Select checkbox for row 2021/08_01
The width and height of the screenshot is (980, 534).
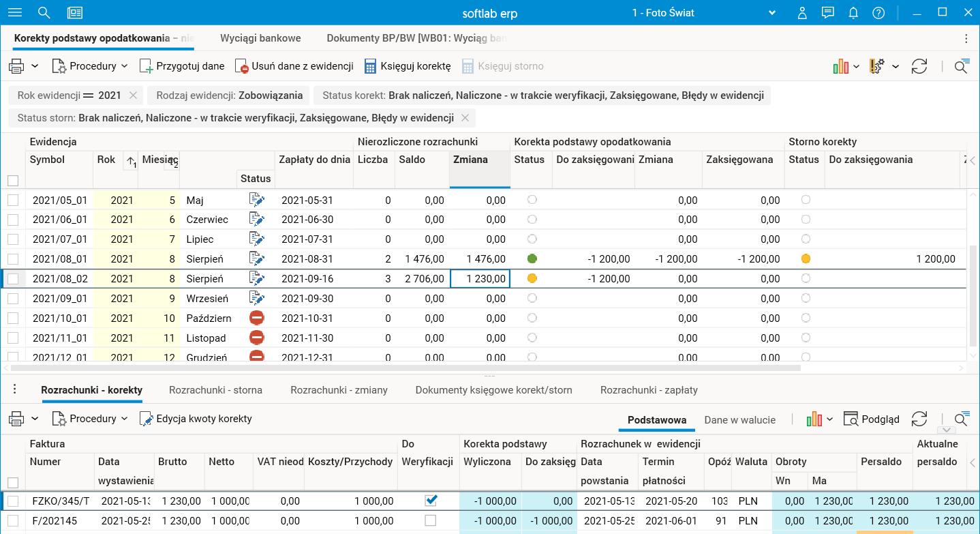point(13,259)
